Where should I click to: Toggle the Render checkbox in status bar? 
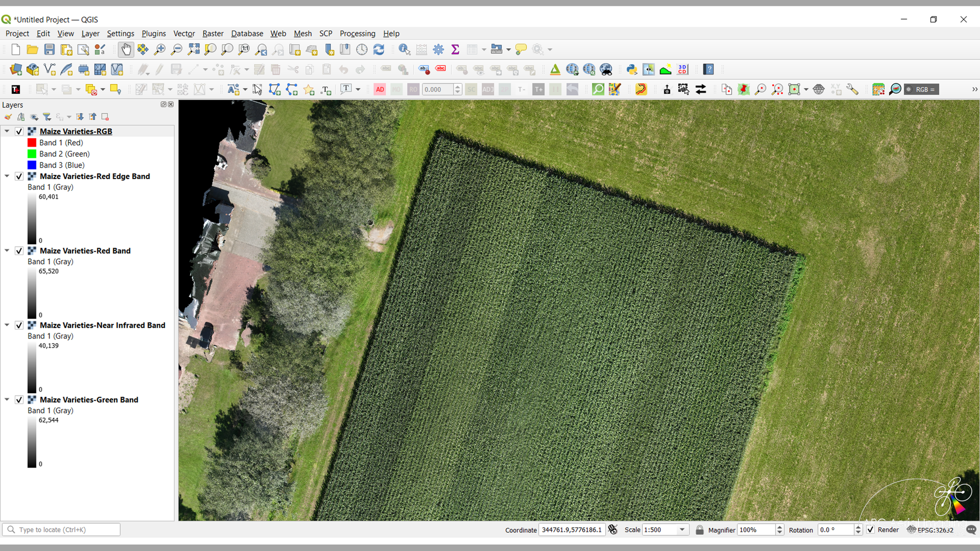871,530
